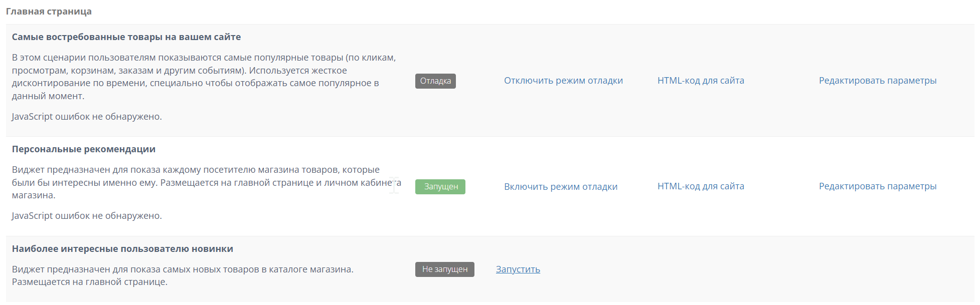Открыть HTML-код персональных рекомендаций
Viewport: 980px width, 305px height.
pos(701,186)
